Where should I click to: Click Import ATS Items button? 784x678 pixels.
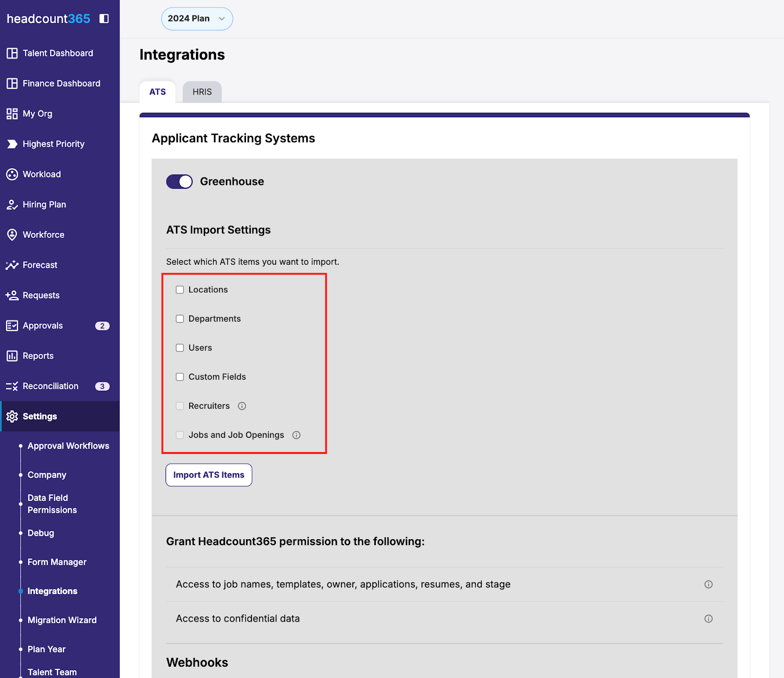pyautogui.click(x=209, y=475)
